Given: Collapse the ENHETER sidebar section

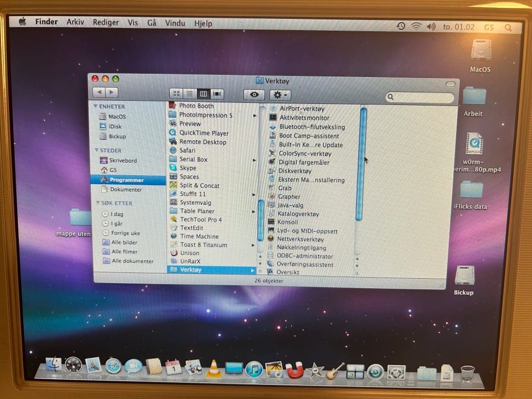Looking at the screenshot, I should click(96, 106).
